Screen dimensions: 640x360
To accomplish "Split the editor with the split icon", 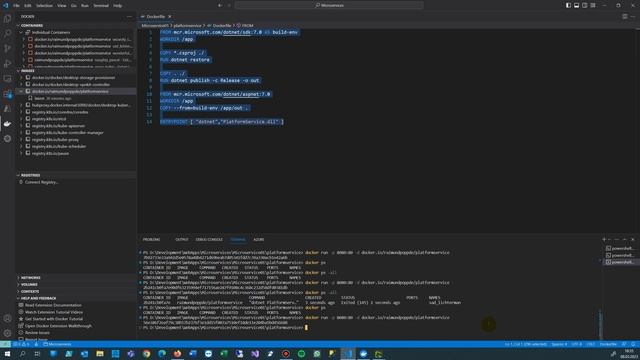I will [x=625, y=16].
